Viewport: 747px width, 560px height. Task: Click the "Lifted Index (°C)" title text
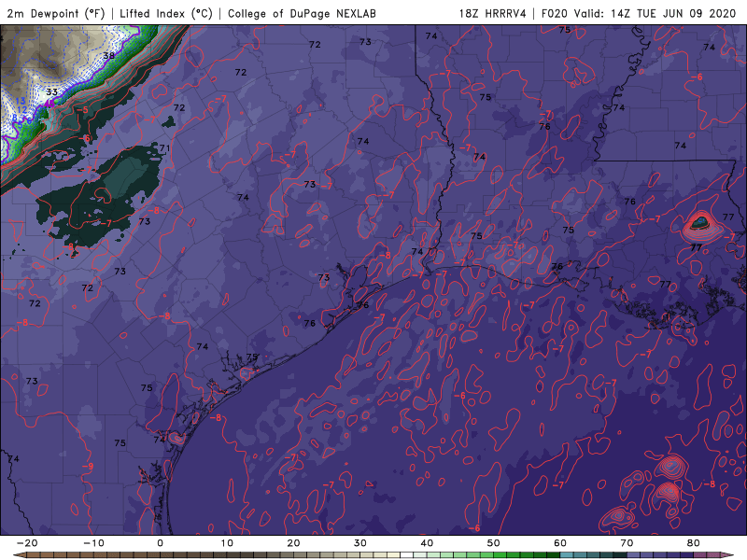(x=166, y=13)
